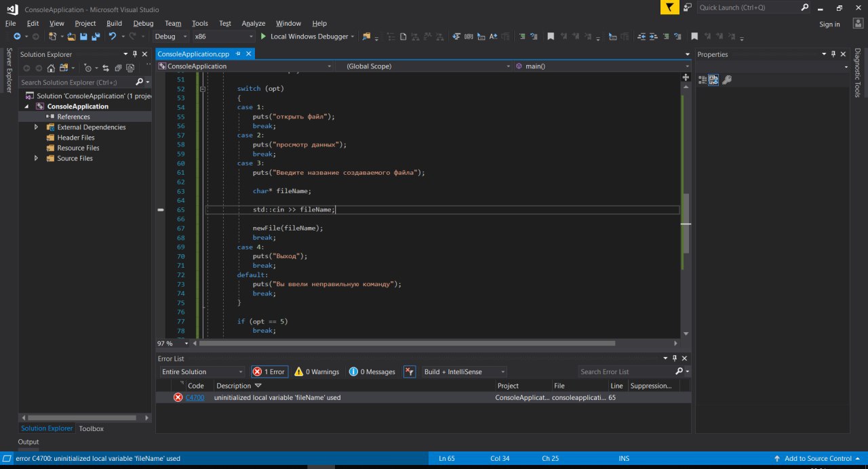
Task: Click Home icon in Solution Explorer
Action: point(51,68)
